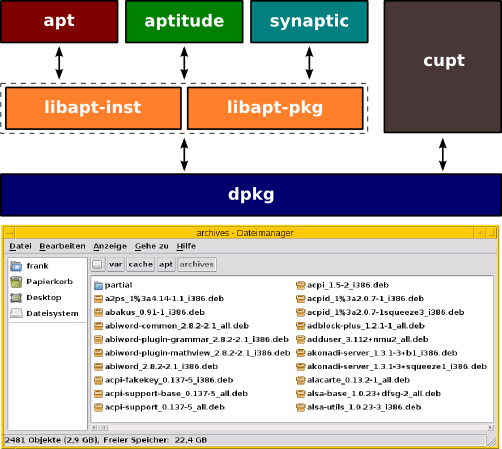Image resolution: width=502 pixels, height=449 pixels.
Task: Select adblock-plus_1.2.1-1_all.deb package icon
Action: tap(301, 326)
